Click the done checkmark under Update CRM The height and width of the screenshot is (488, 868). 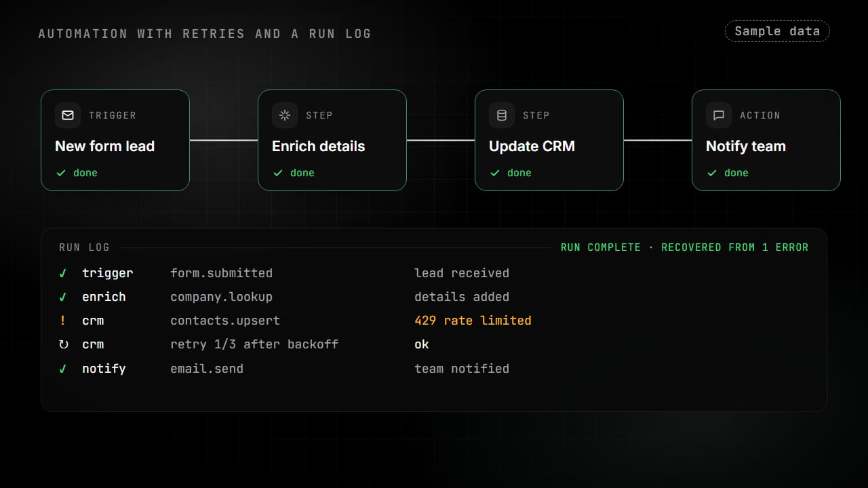[494, 173]
